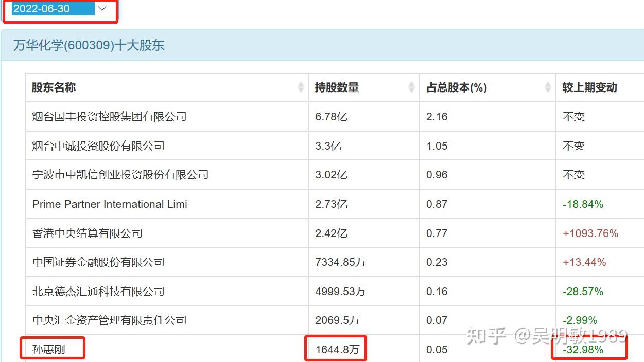Click the 7334.85万 holding value
The width and height of the screenshot is (644, 362).
[340, 262]
